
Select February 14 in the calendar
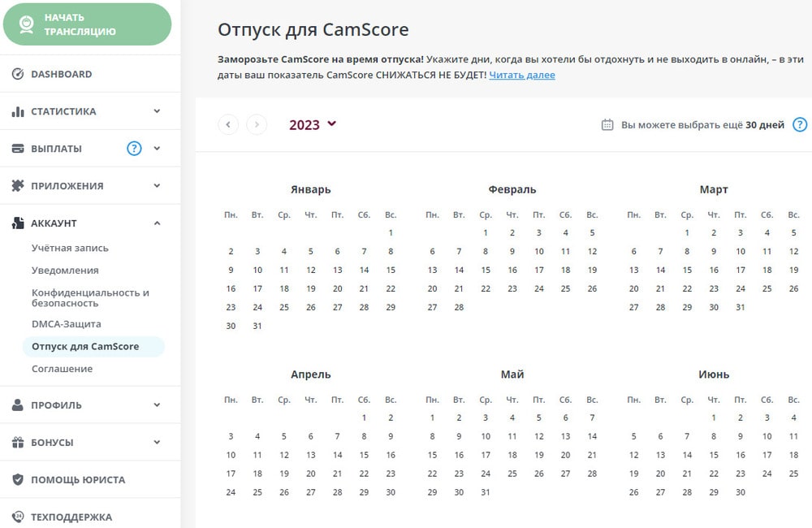pos(459,270)
